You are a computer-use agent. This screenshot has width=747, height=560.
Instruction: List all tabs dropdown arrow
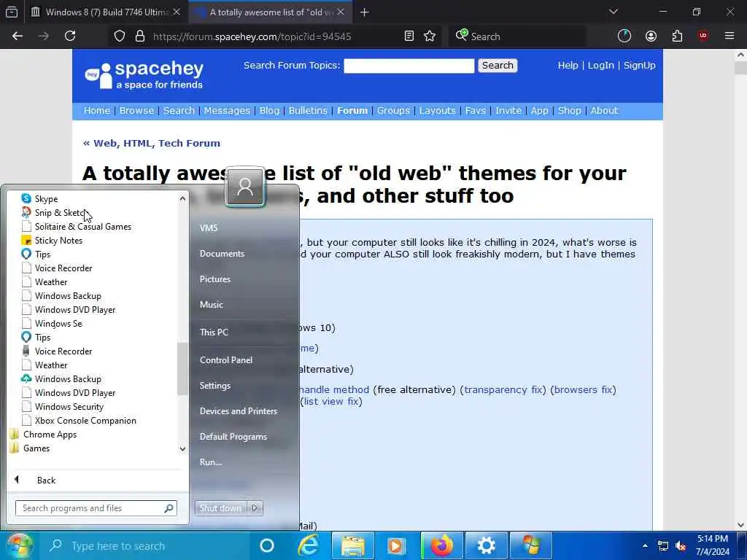tap(613, 12)
